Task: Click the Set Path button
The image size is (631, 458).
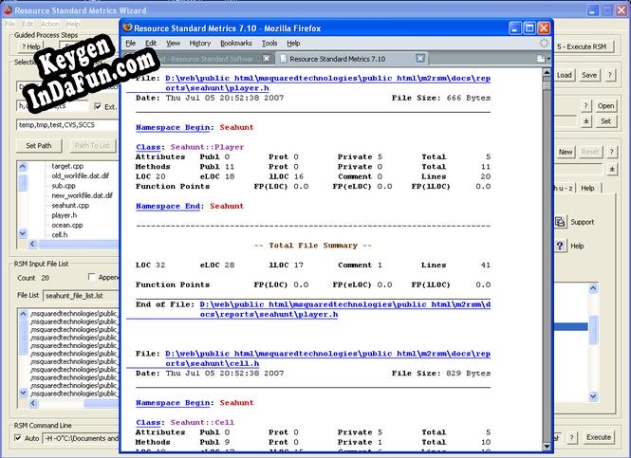Action: 39,146
